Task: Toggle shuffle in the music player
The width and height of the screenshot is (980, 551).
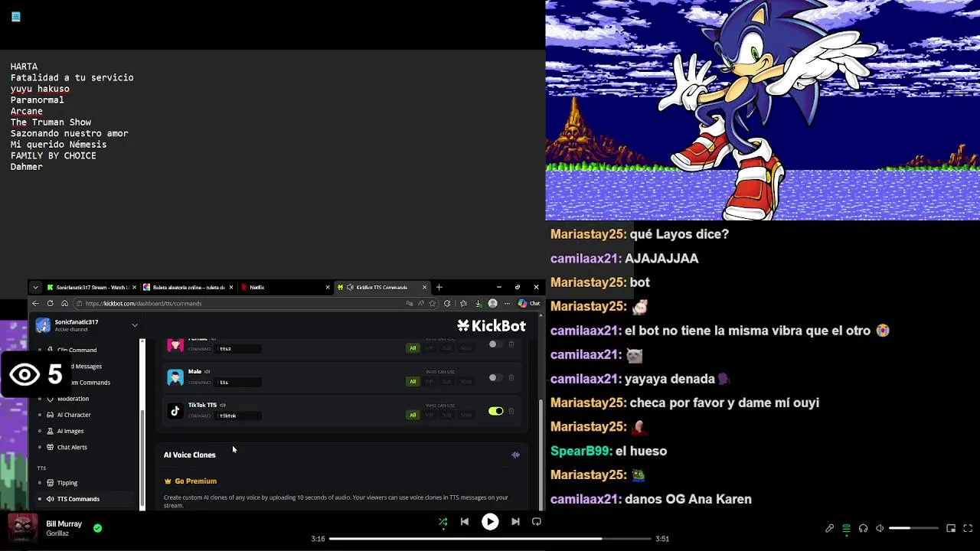Action: tap(443, 522)
